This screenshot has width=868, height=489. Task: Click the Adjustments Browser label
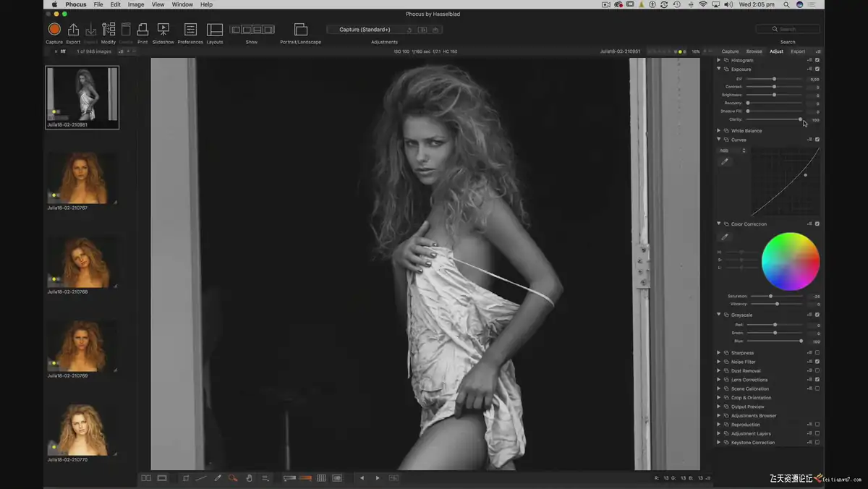(754, 416)
